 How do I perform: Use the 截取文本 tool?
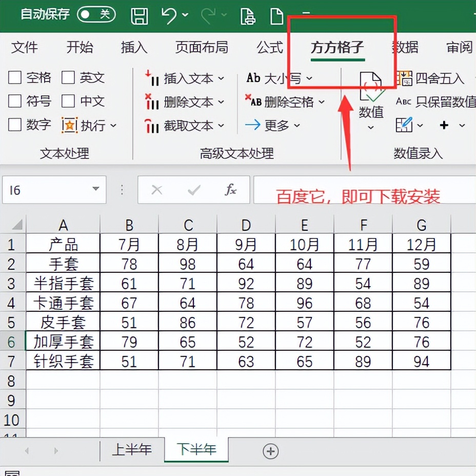coord(152,125)
